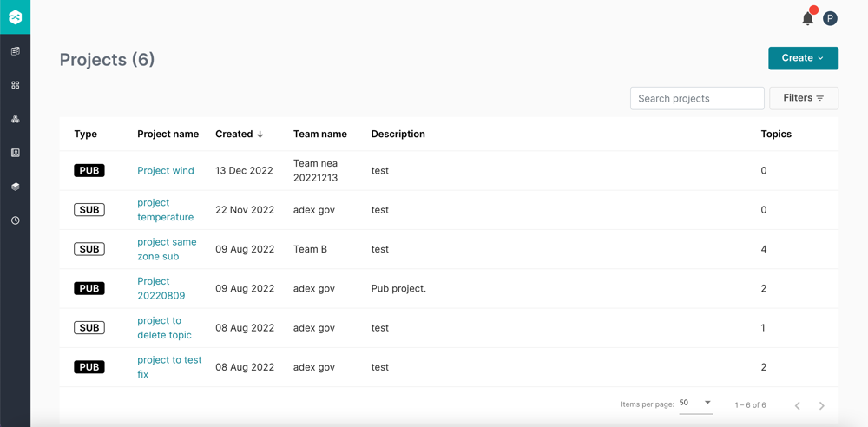Open the project temperature link
The image size is (868, 427).
(x=165, y=210)
